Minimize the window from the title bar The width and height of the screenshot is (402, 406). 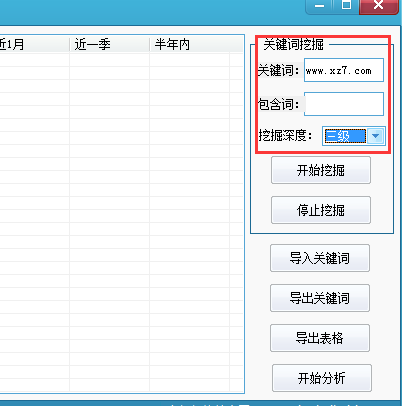tap(319, 6)
